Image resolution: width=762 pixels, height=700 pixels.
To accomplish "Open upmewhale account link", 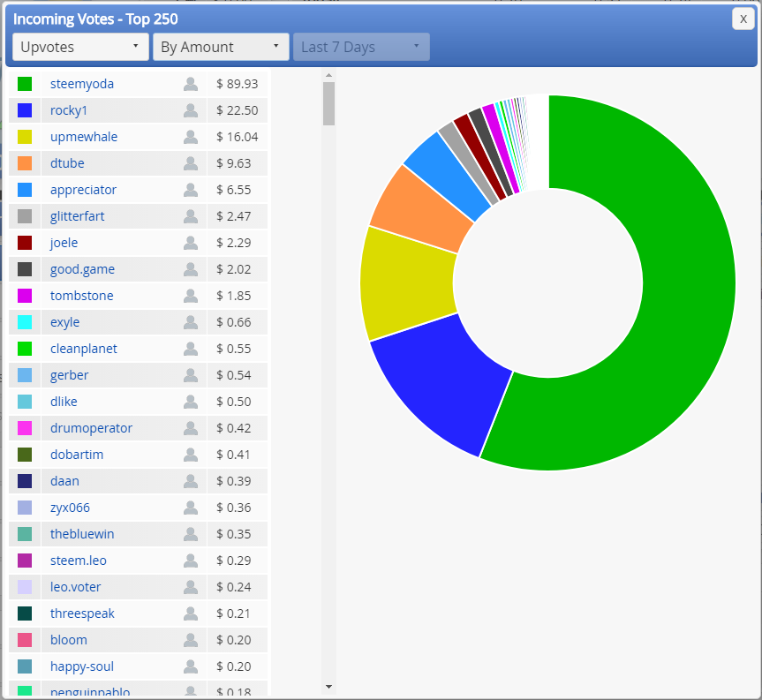I will 84,137.
